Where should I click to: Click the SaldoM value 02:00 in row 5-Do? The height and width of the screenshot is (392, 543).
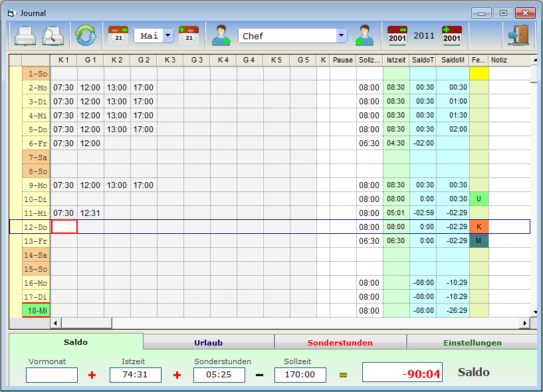tap(453, 129)
